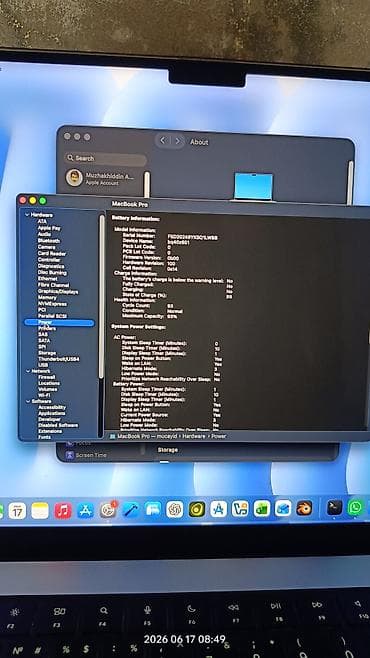This screenshot has height=658, width=370.
Task: Open WhatsApp in the Dock
Action: (356, 507)
